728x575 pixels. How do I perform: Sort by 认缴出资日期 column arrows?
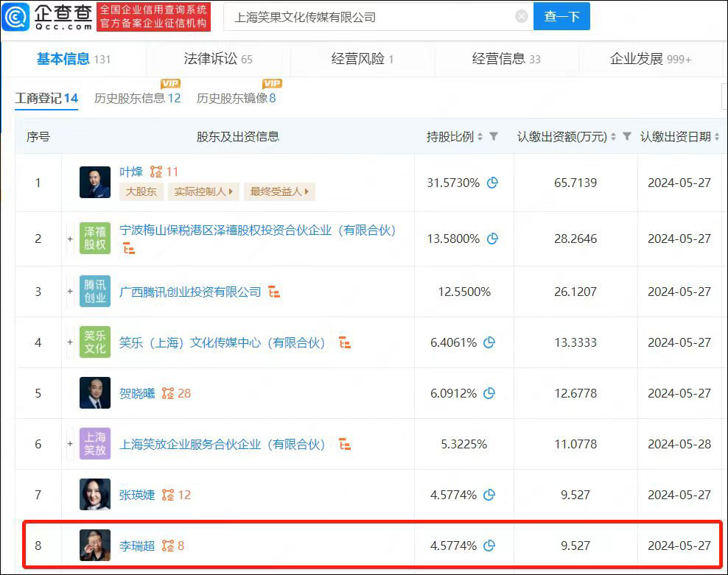point(717,136)
